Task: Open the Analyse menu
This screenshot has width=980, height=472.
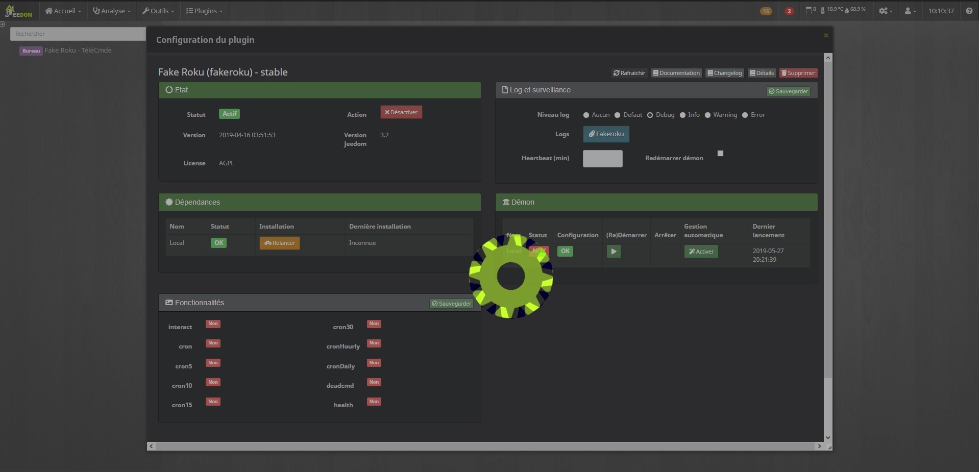Action: [x=111, y=11]
